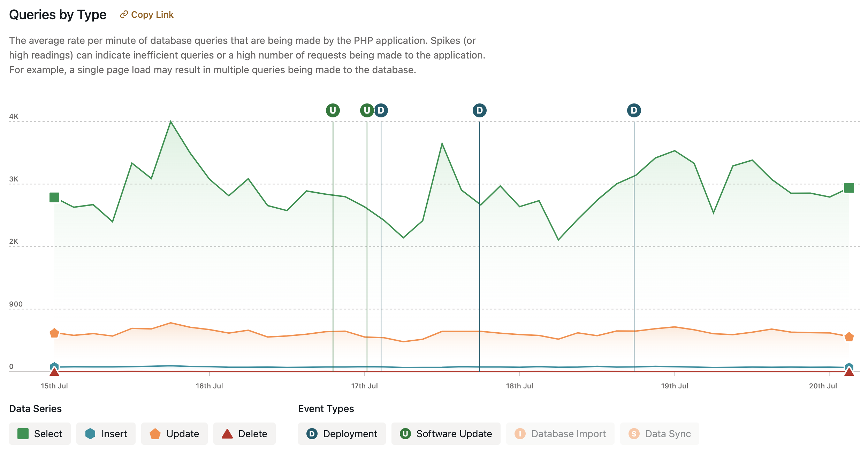This screenshot has width=868, height=457.
Task: Toggle the Insert series off
Action: (106, 434)
